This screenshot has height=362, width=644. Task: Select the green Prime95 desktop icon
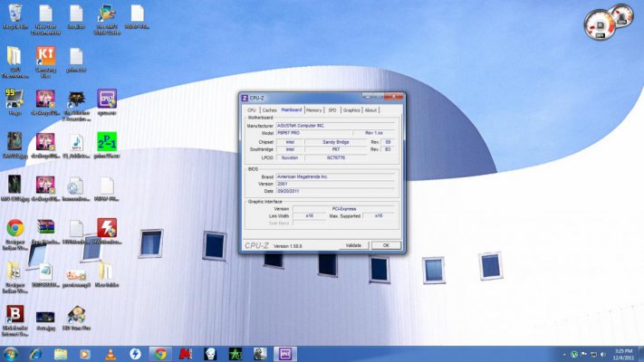pyautogui.click(x=107, y=145)
